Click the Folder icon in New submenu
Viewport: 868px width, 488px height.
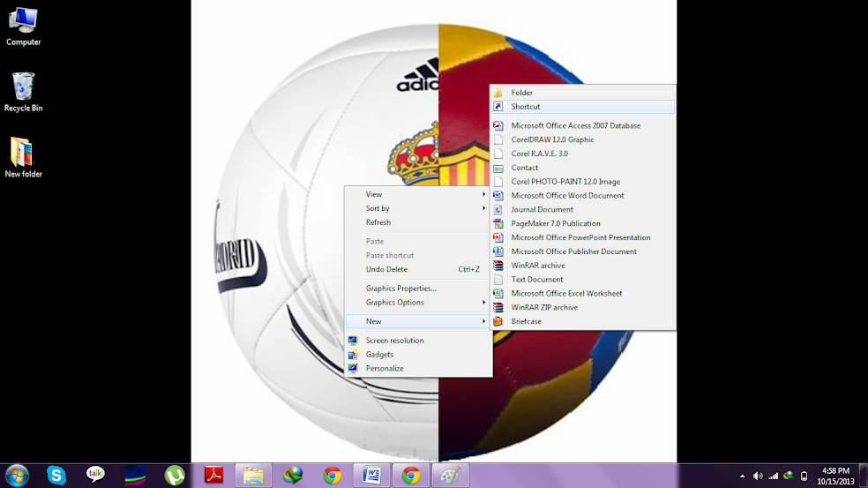tap(498, 93)
